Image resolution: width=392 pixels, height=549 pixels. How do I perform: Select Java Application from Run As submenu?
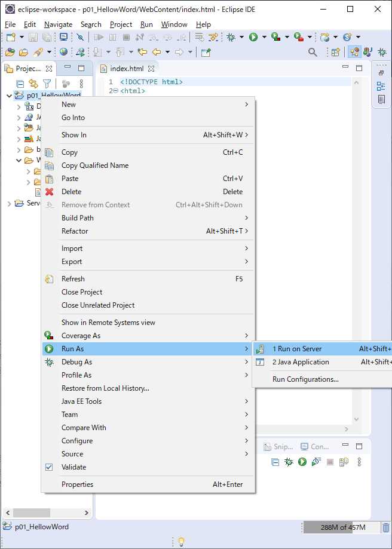(x=322, y=362)
